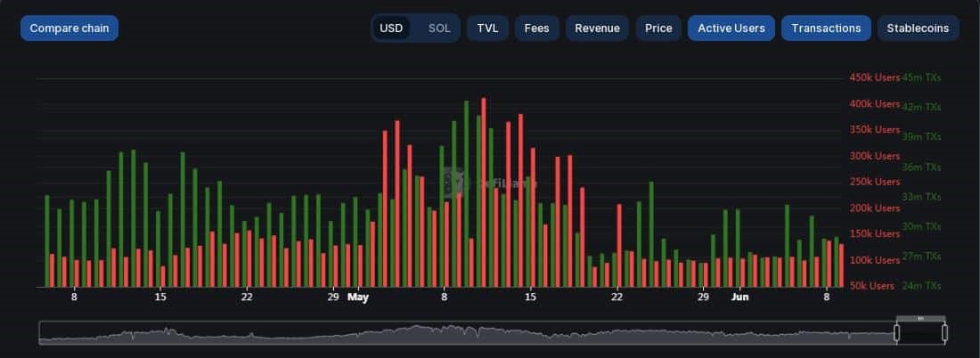Click the '24m TXs' axis label
Screen dimensions: 980x358
pos(921,286)
